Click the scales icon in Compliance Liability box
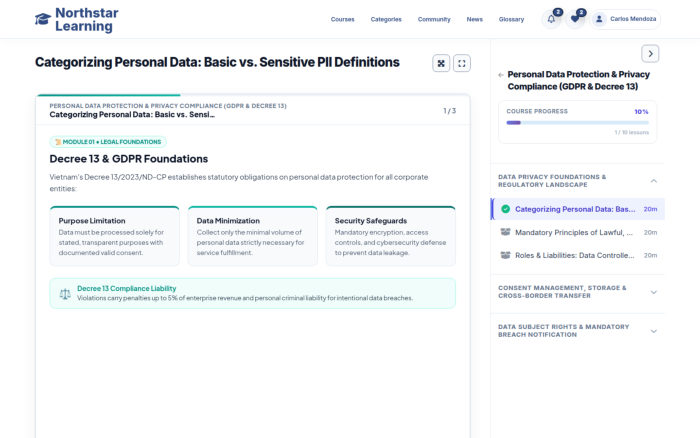The width and height of the screenshot is (700, 438). pos(65,293)
